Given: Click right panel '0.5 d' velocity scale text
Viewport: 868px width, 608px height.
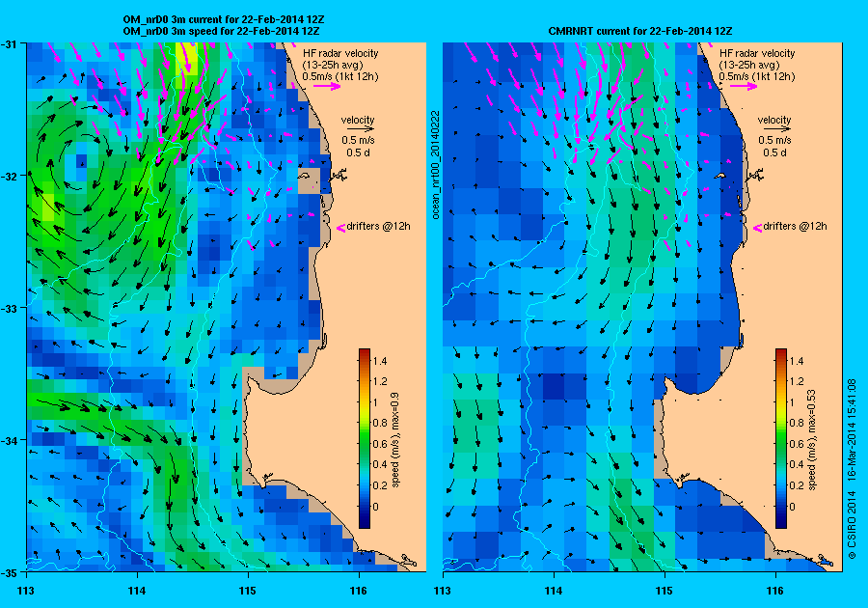Looking at the screenshot, I should 774,152.
